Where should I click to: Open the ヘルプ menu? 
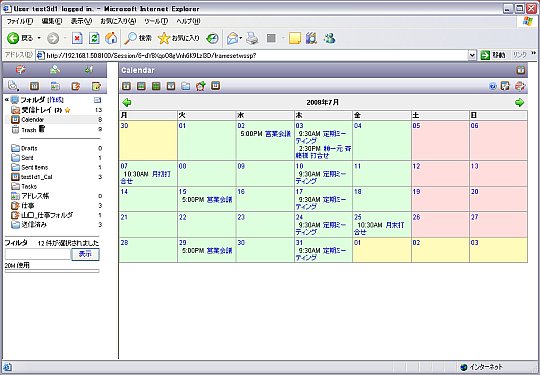click(x=188, y=21)
